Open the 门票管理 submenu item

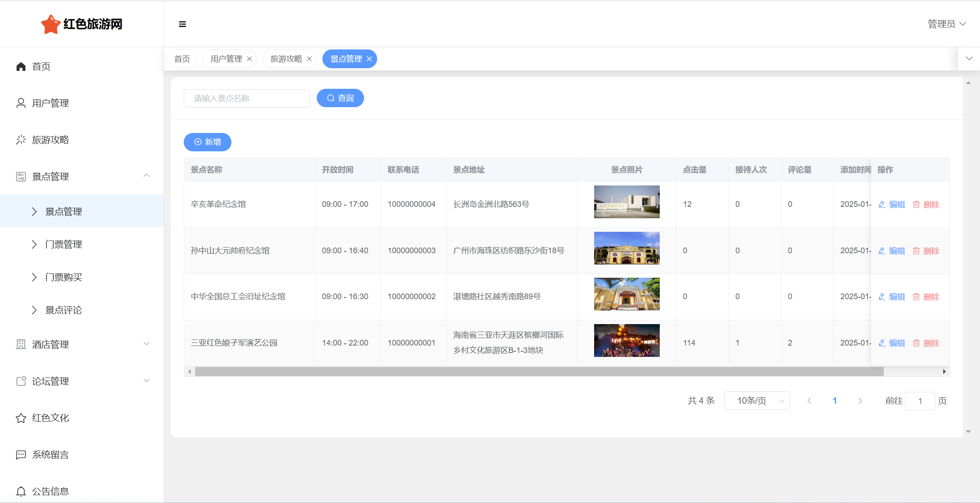tap(64, 245)
